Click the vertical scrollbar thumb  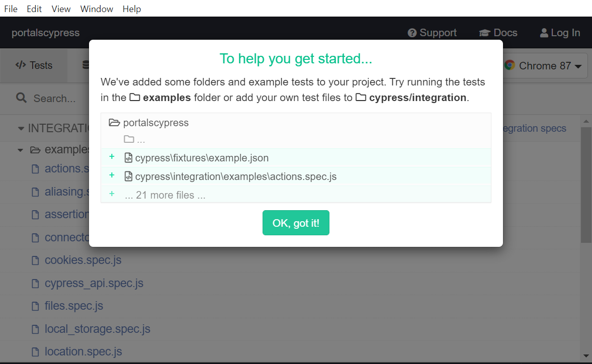pyautogui.click(x=586, y=185)
